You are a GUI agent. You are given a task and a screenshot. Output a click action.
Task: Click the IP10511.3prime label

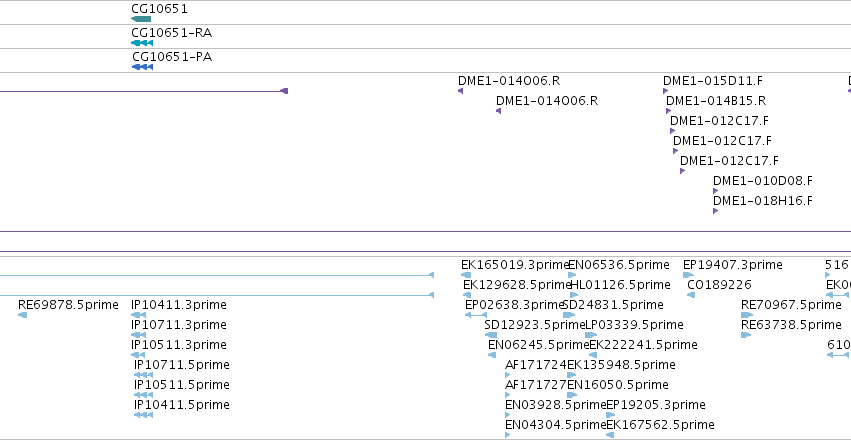(x=179, y=345)
